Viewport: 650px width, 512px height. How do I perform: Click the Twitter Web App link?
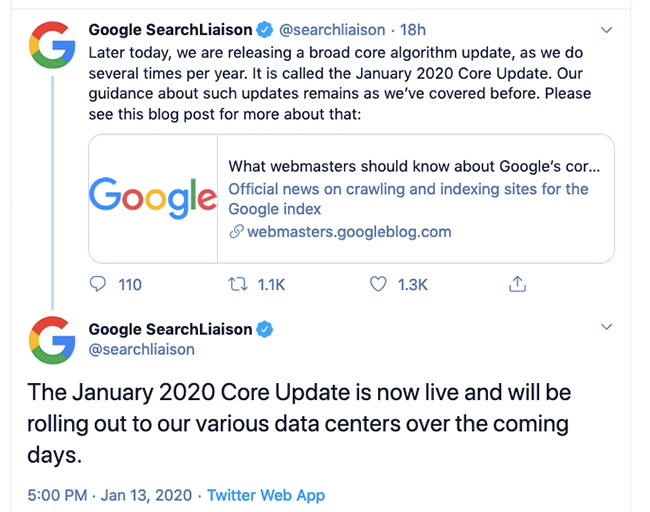(266, 495)
